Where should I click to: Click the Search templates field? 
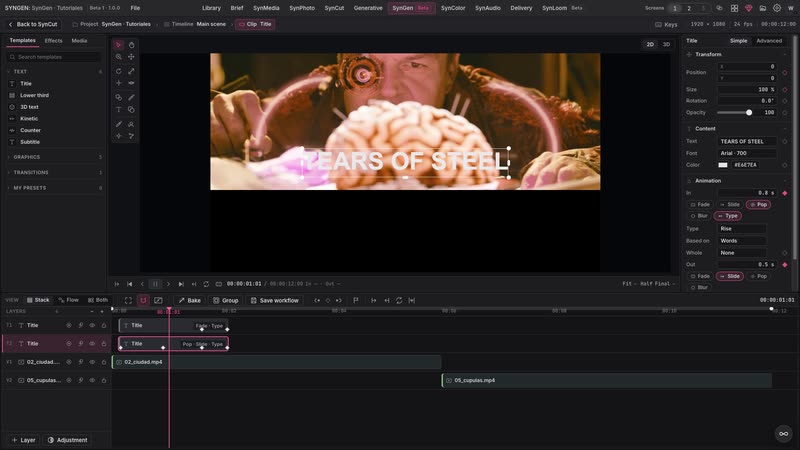coord(54,57)
